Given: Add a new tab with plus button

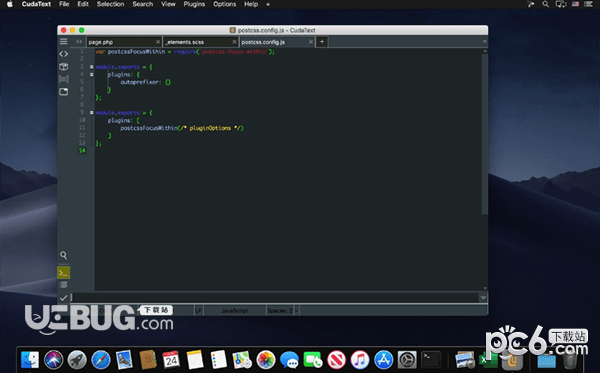Looking at the screenshot, I should [322, 42].
